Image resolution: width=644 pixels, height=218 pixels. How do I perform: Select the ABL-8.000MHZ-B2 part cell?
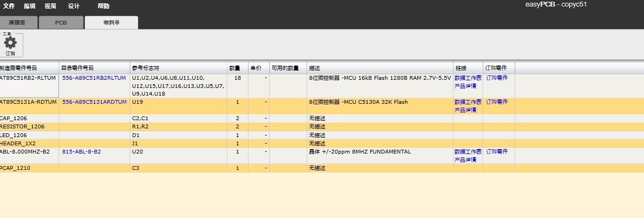pyautogui.click(x=29, y=156)
